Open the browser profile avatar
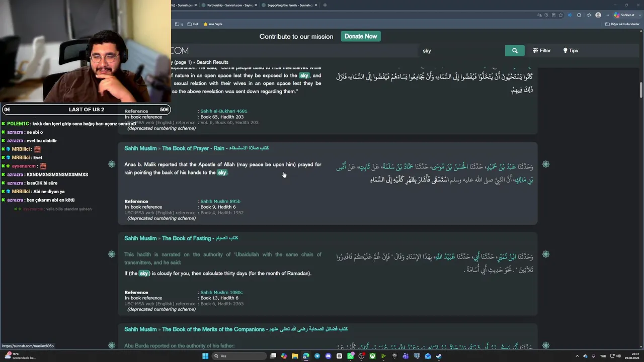This screenshot has width=644, height=362. (598, 15)
